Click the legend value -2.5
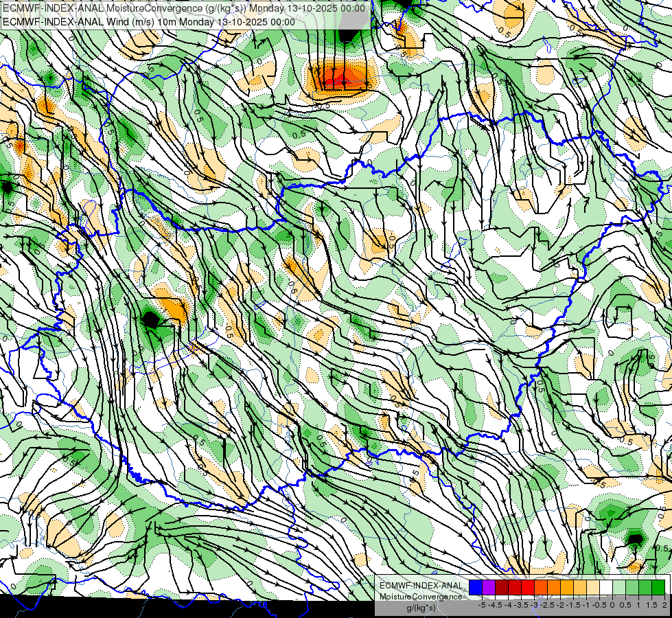 [x=547, y=605]
